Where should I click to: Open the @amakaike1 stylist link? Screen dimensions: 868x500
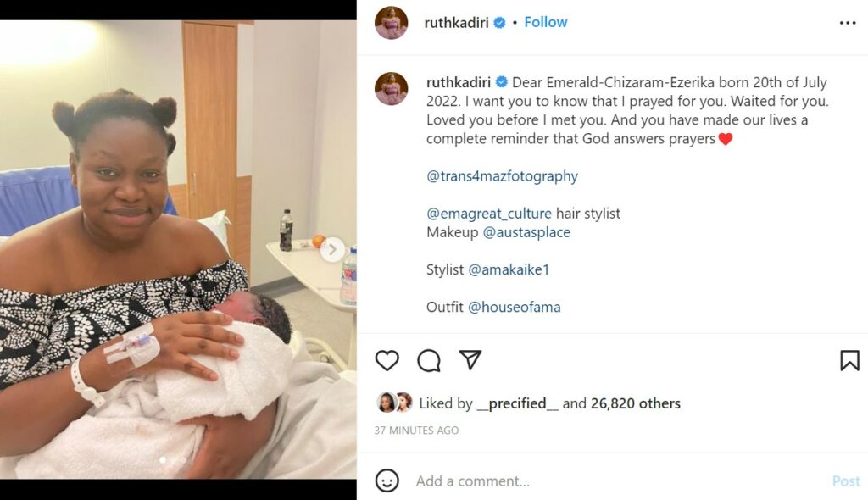515,269
